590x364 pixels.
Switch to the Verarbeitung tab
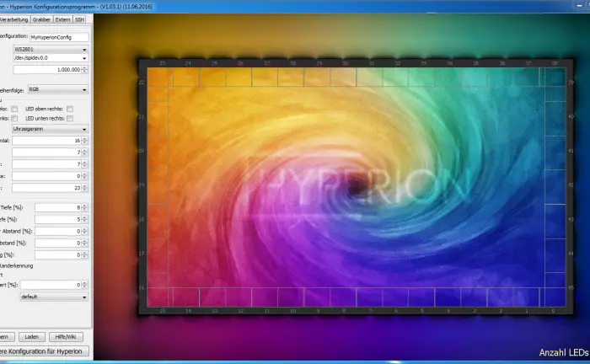tap(14, 19)
